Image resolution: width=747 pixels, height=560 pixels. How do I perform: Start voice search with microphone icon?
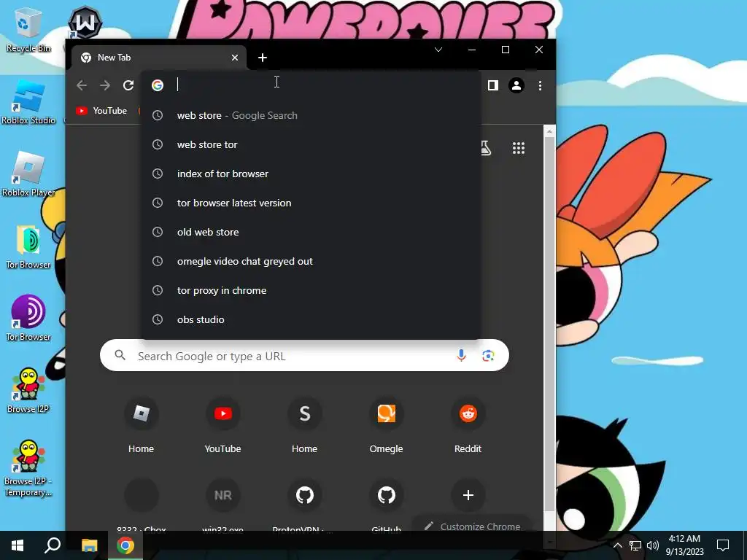pos(461,355)
